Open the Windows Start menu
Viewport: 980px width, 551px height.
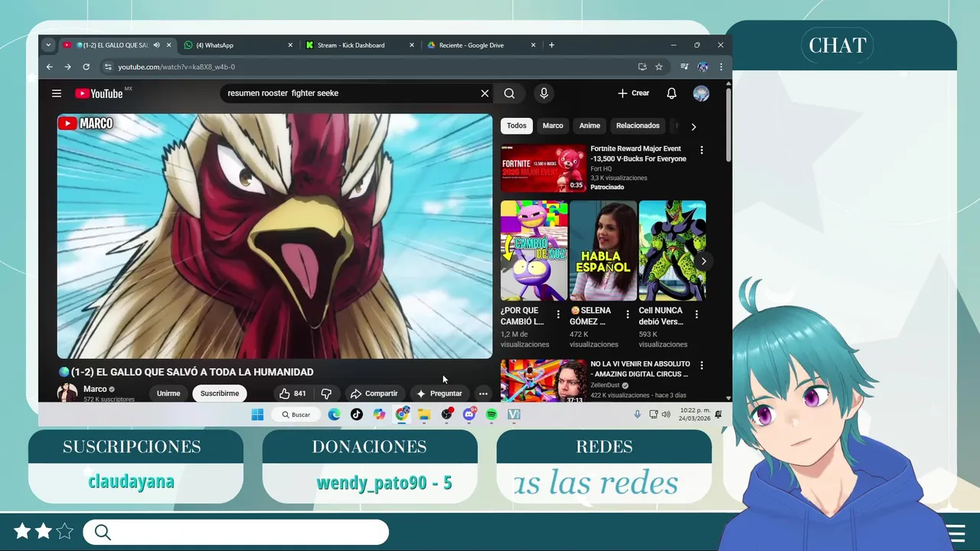[257, 414]
